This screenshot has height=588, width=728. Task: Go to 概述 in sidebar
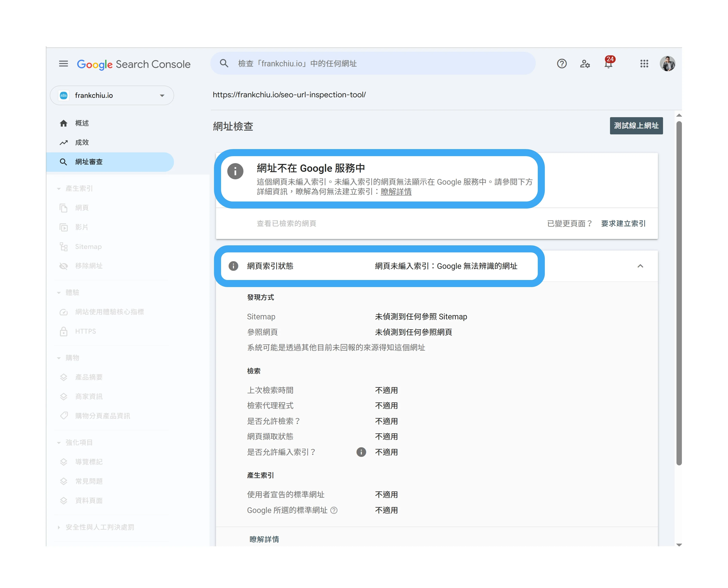(82, 123)
